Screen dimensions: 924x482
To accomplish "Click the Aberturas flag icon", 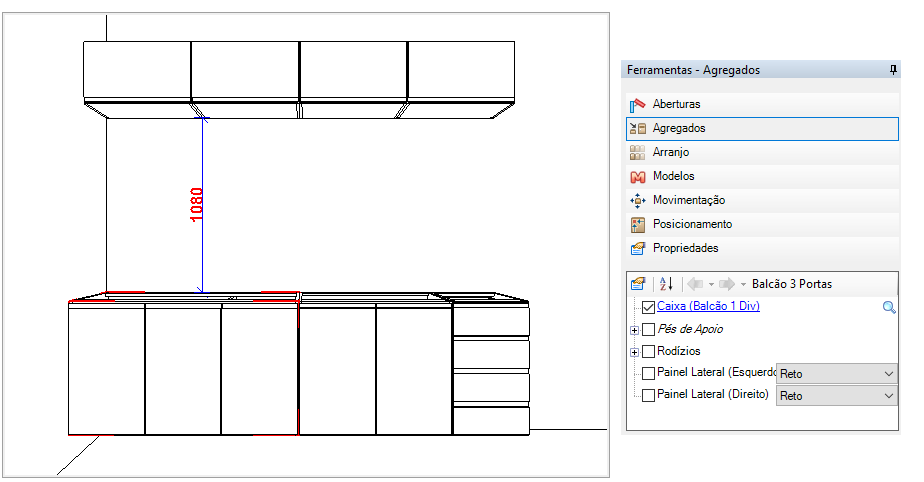I will (637, 105).
